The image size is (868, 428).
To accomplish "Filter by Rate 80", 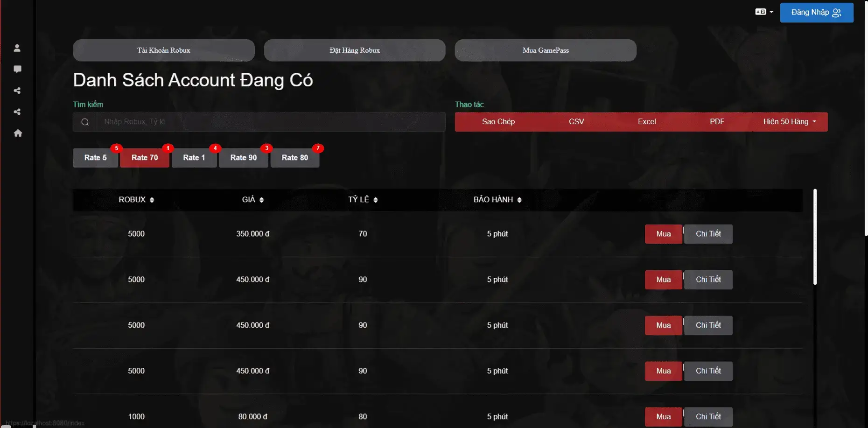I will 295,158.
